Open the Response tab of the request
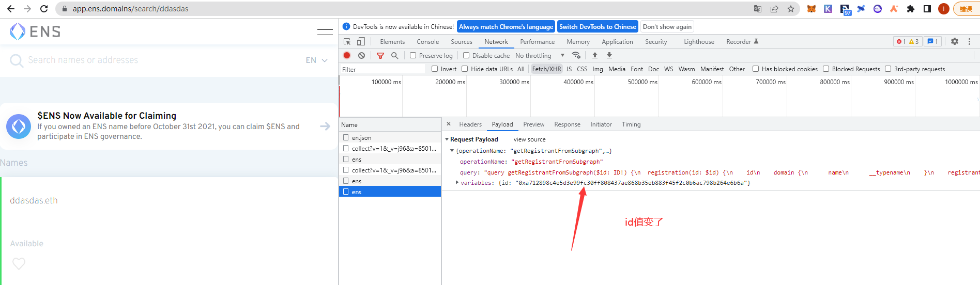The width and height of the screenshot is (980, 285). pyautogui.click(x=567, y=124)
